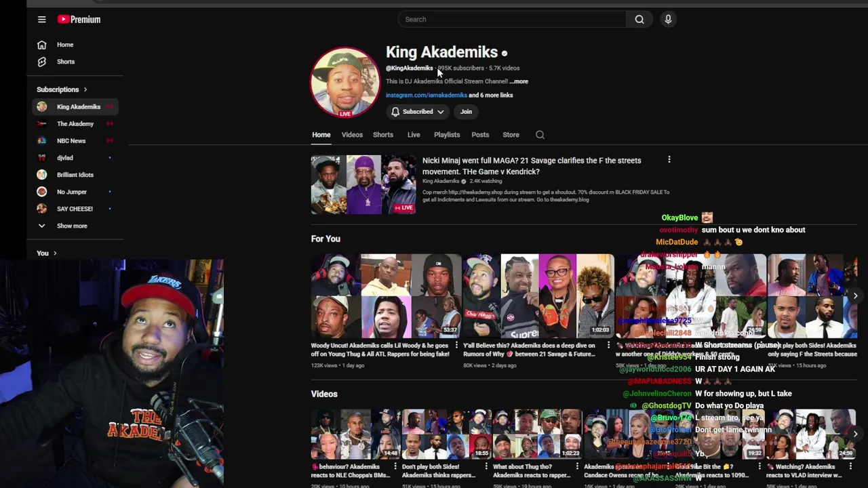Click the YouTube Premium logo
This screenshot has height=488, width=868.
point(79,20)
